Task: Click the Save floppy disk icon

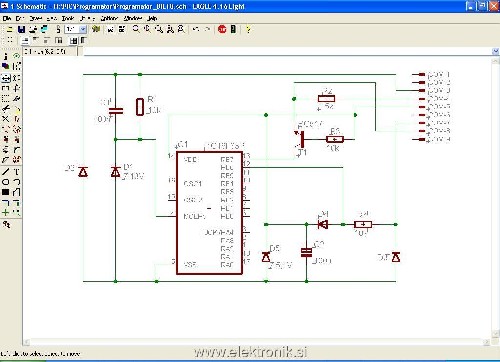Action: pos(21,29)
